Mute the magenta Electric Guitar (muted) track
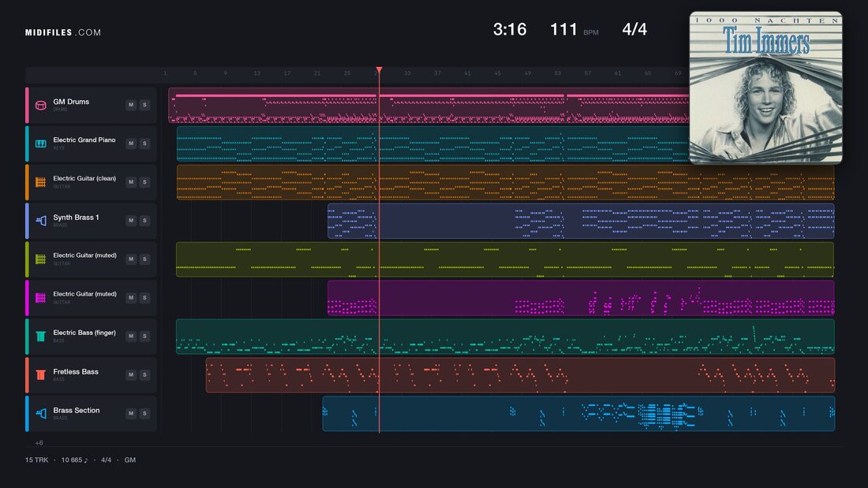The image size is (868, 488). (x=131, y=298)
